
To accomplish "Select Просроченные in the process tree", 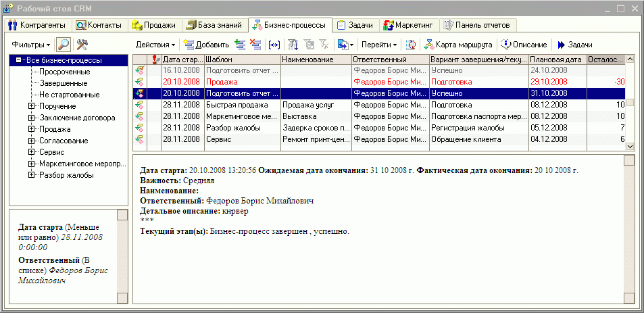I will (x=63, y=72).
